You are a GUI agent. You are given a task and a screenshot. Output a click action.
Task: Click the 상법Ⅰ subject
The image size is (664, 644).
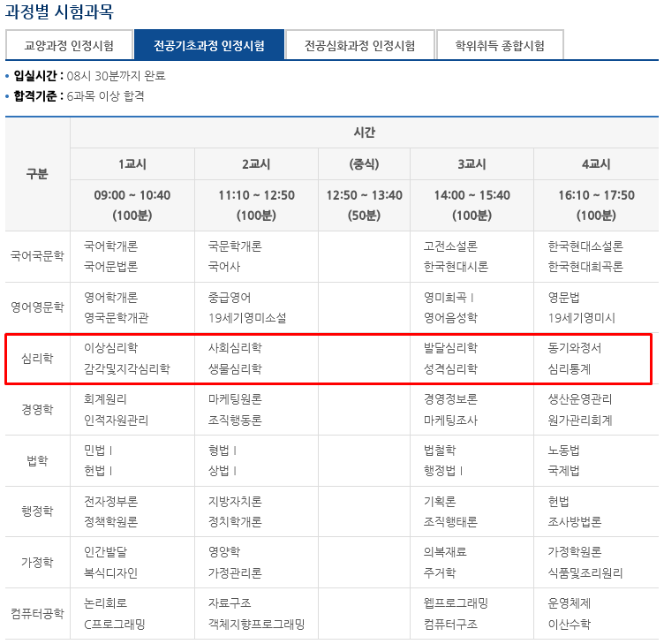[x=222, y=471]
